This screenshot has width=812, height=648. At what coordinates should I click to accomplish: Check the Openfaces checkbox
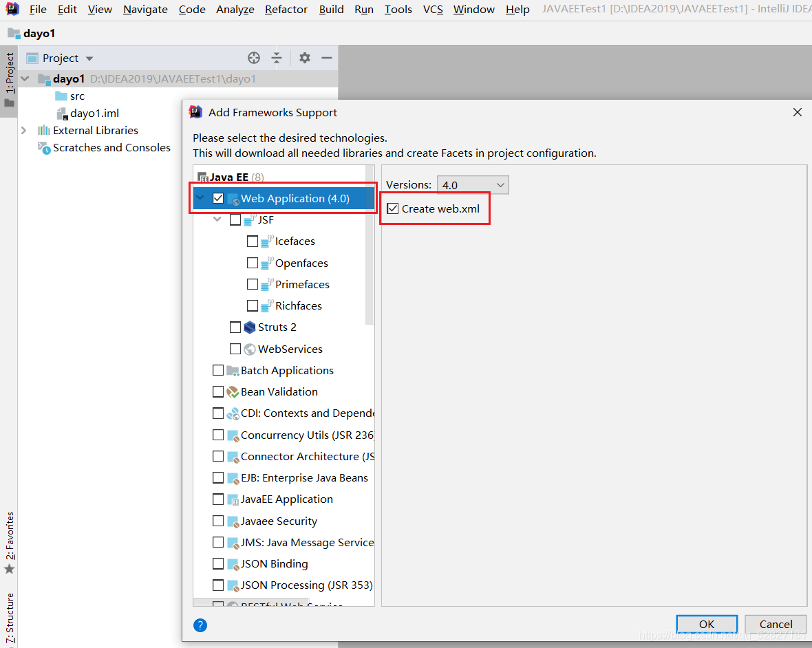[x=252, y=263]
